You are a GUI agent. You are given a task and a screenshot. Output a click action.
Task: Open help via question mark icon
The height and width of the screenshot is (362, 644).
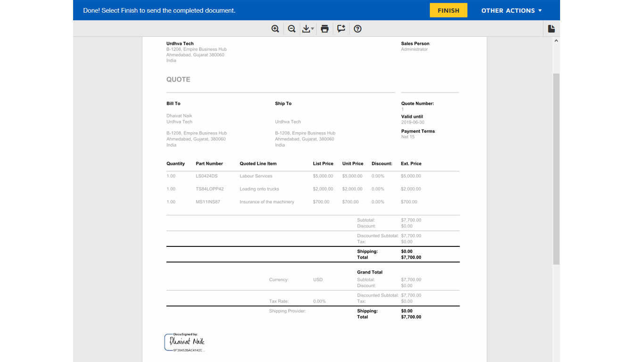click(358, 29)
